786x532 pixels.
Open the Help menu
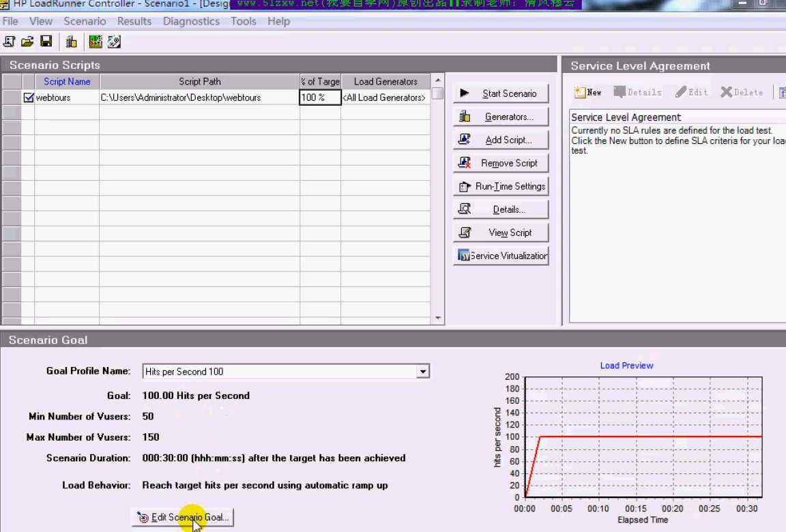click(x=278, y=21)
